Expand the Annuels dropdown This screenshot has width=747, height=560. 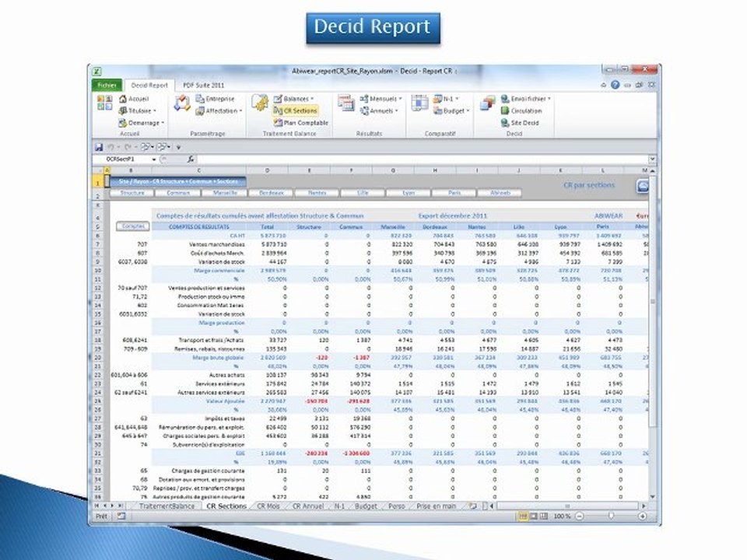click(379, 110)
